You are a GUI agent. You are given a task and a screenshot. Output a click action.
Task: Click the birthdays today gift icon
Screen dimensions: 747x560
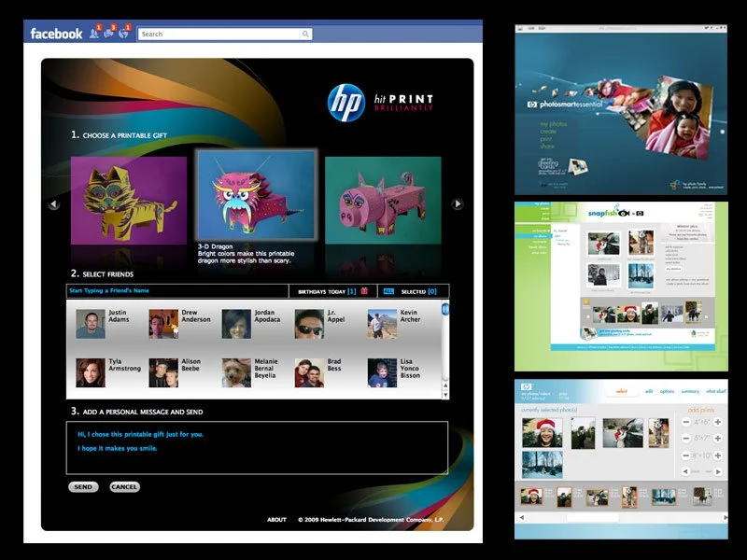point(364,291)
